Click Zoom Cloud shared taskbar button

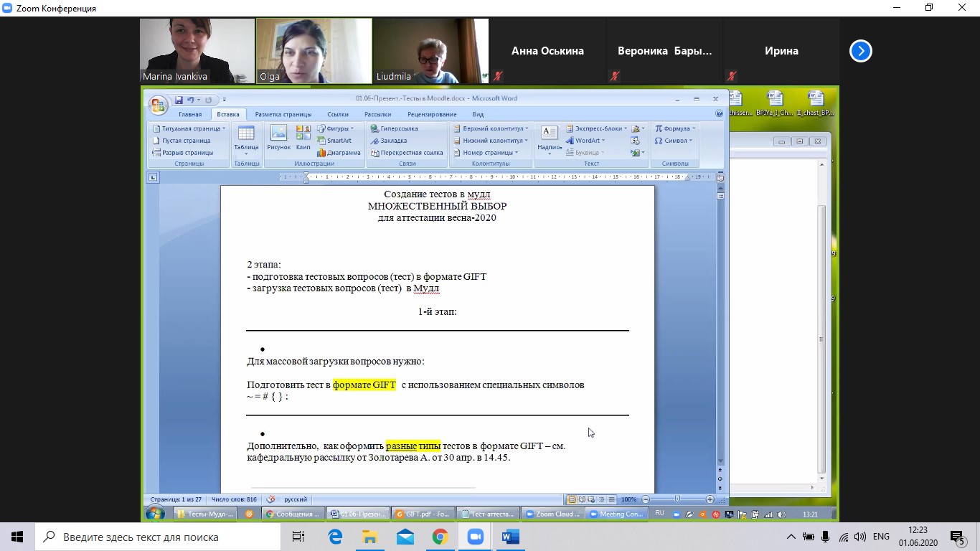(553, 514)
